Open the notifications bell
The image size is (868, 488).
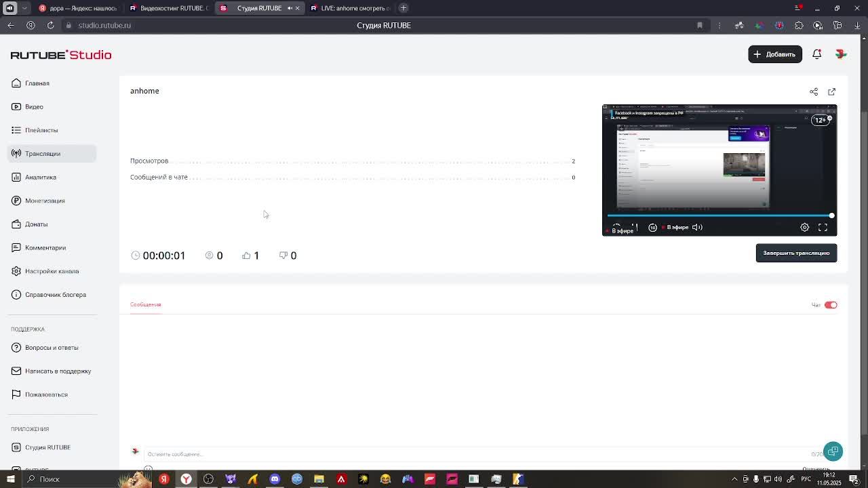point(817,54)
